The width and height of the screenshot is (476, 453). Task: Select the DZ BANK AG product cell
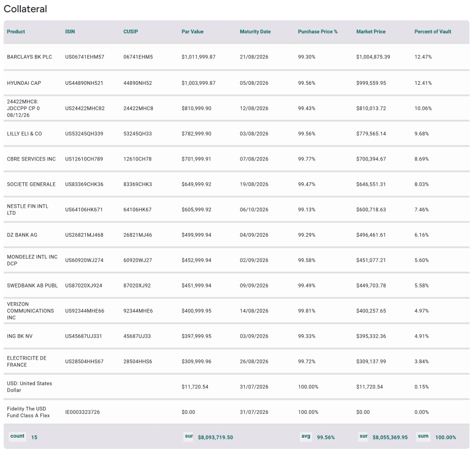[x=22, y=235]
